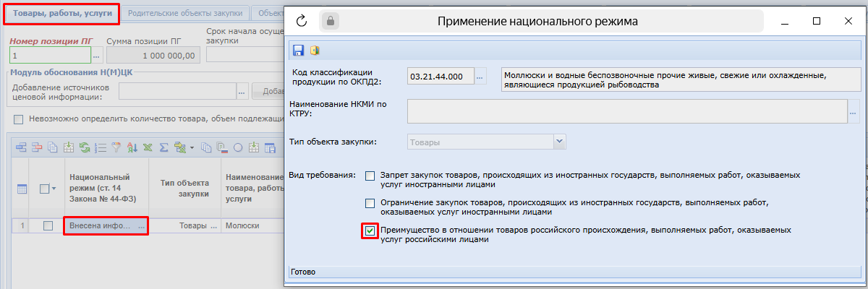Click the 'Добав…' button in the Н(М)ЦК justification module
The image size is (868, 289).
coord(268,91)
